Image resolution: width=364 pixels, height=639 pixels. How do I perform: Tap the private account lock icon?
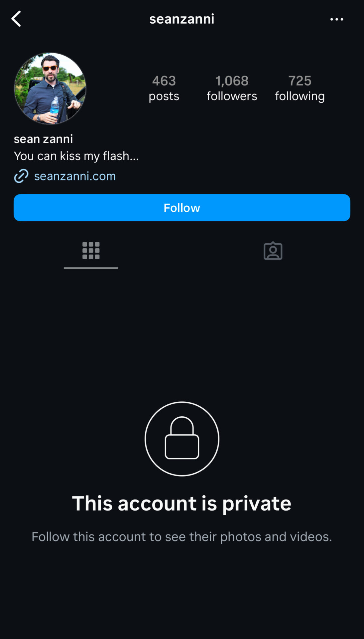click(x=182, y=439)
